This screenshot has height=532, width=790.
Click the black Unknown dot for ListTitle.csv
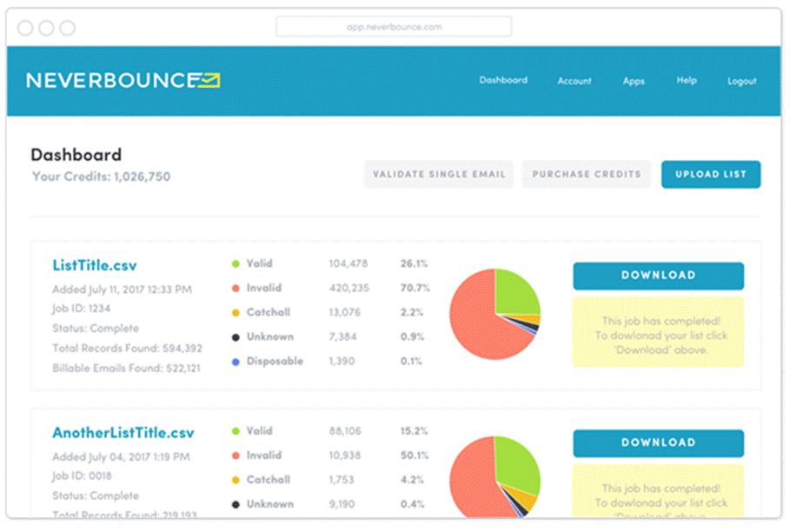coord(235,337)
